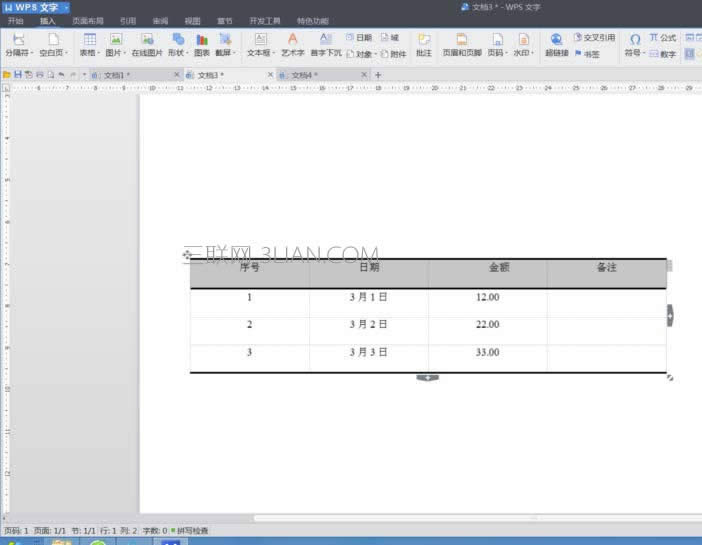Image resolution: width=702 pixels, height=545 pixels.
Task: Expand the 图片 dropdown arrow
Action: [124, 53]
